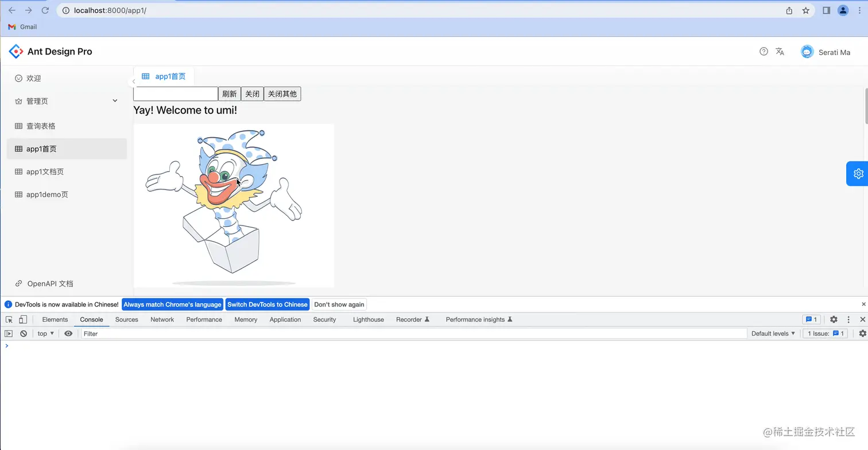Open the OpenAPI 文档 link

point(45,284)
